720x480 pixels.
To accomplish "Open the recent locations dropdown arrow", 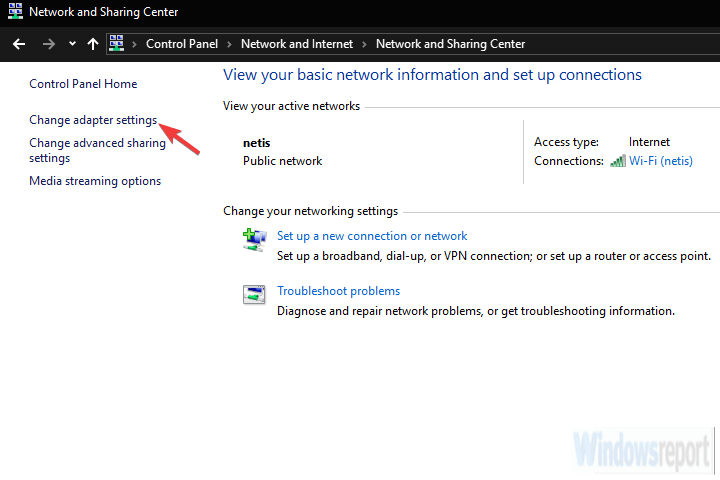I will click(72, 44).
